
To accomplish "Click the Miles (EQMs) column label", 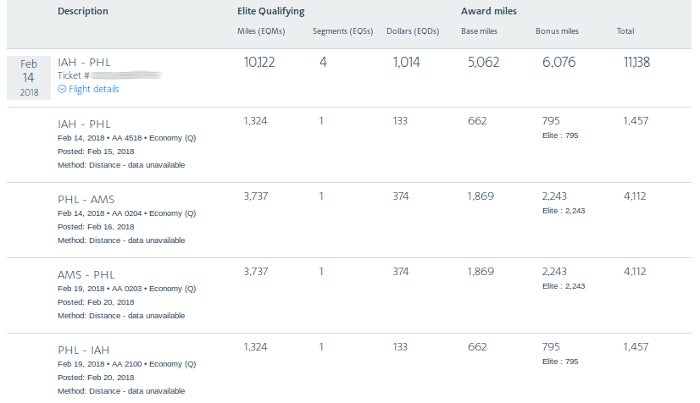I will click(261, 31).
